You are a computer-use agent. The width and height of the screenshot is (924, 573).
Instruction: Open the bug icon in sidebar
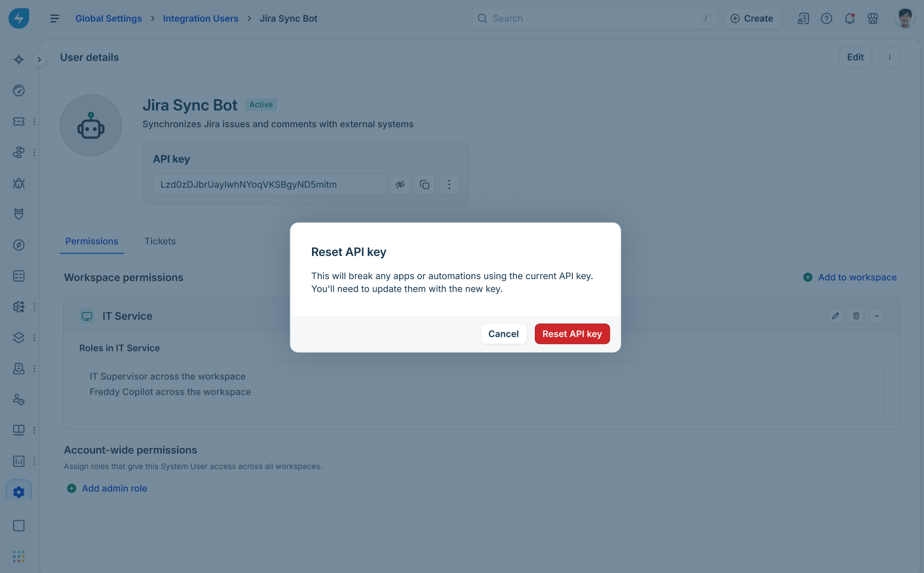(x=19, y=183)
